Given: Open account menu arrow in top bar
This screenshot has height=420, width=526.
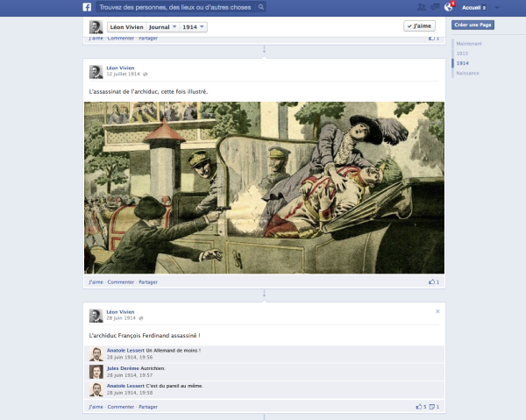Looking at the screenshot, I should (x=497, y=8).
